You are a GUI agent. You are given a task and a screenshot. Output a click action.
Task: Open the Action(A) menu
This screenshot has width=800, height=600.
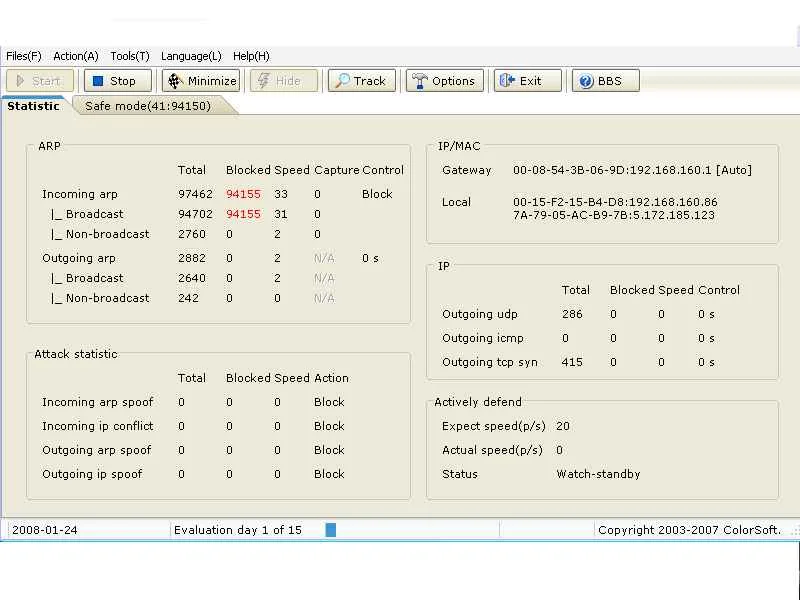76,56
